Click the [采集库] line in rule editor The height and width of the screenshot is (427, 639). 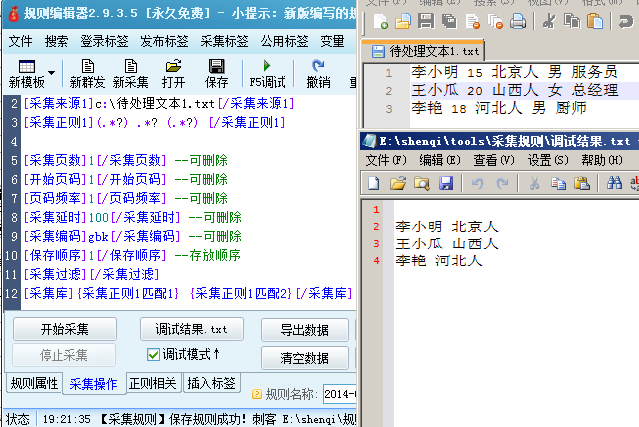click(x=188, y=293)
